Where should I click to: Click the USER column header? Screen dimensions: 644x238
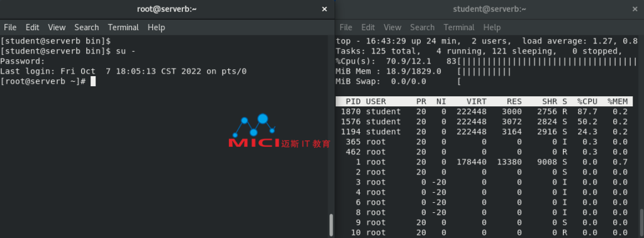pyautogui.click(x=376, y=101)
